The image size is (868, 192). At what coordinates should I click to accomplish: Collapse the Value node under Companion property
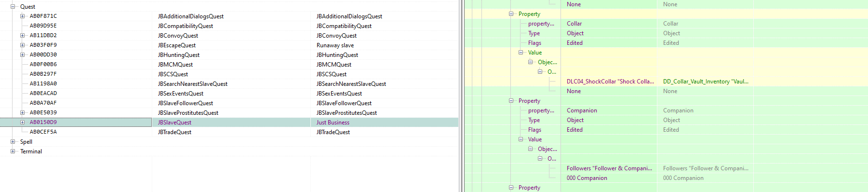[x=521, y=139]
